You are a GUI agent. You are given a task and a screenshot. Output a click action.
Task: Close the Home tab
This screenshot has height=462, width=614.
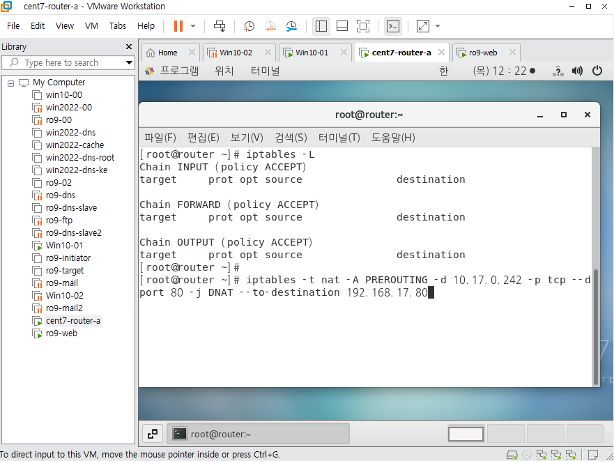coord(191,52)
